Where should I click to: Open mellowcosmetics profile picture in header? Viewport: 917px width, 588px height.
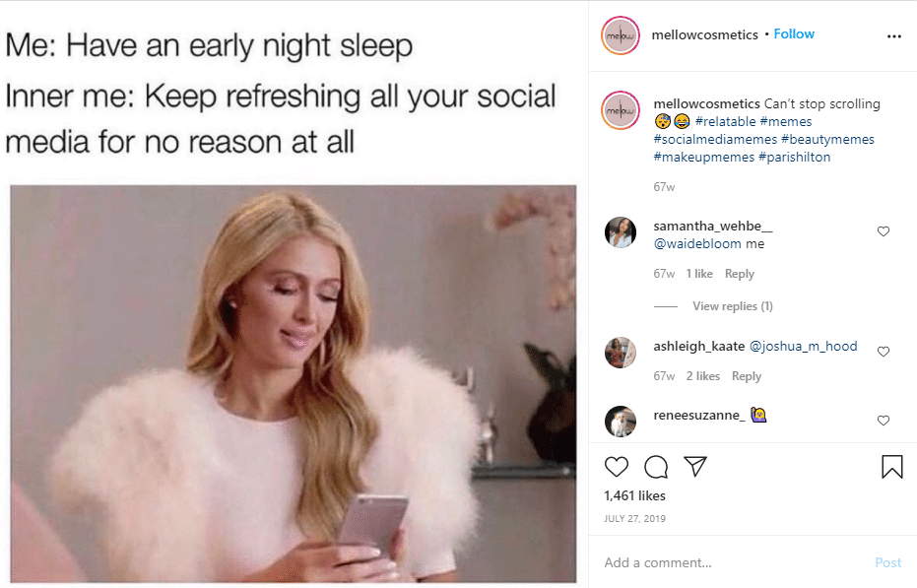621,35
